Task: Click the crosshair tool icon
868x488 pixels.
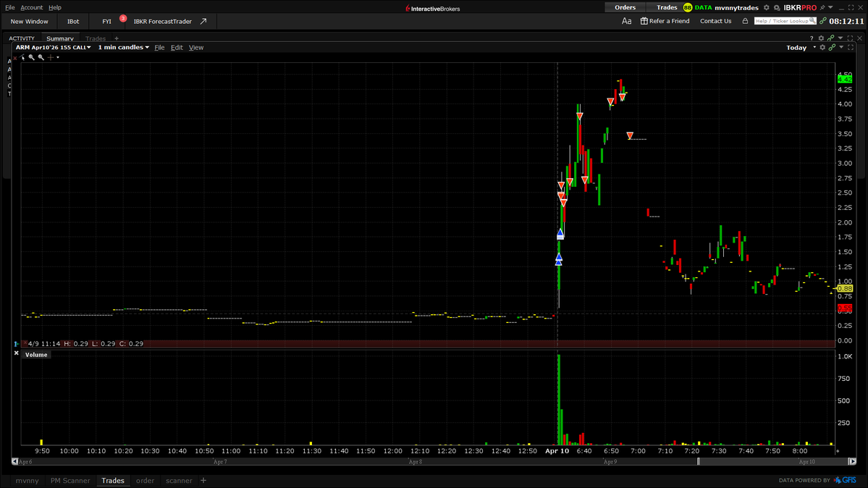Action: [x=51, y=58]
